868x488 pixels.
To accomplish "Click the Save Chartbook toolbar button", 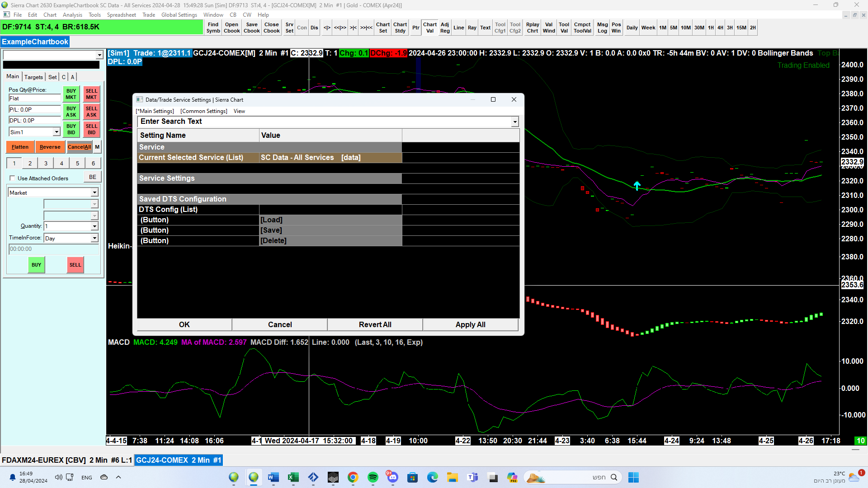I will 251,28.
